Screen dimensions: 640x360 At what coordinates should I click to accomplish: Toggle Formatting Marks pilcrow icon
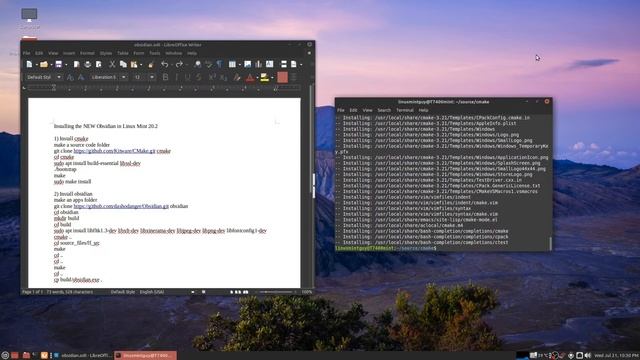coord(220,64)
